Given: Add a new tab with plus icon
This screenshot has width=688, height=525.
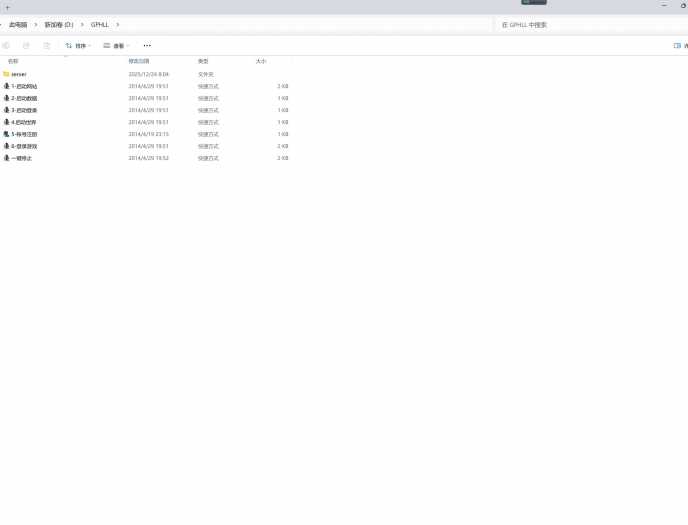Looking at the screenshot, I should point(7,7).
